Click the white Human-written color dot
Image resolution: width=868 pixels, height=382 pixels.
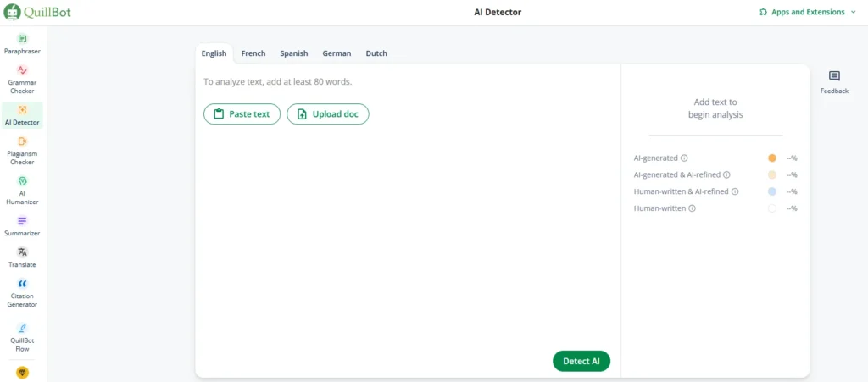click(772, 208)
